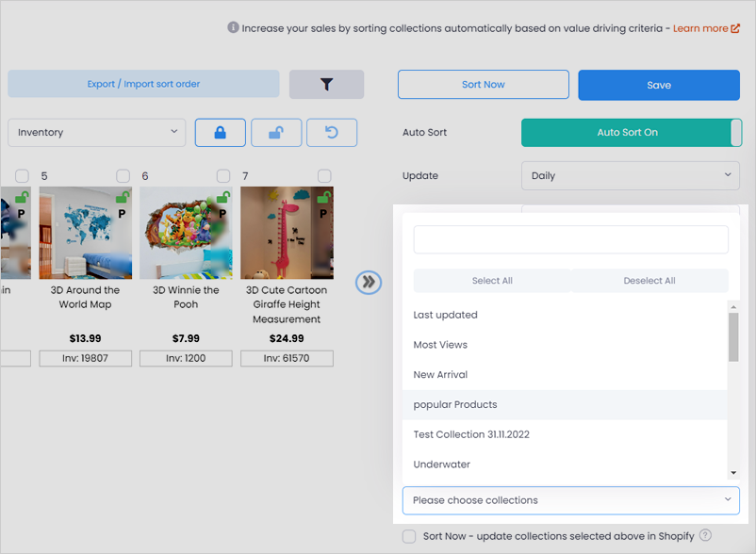Click the Sort Now button
Viewport: 756px width, 554px height.
[x=484, y=84]
